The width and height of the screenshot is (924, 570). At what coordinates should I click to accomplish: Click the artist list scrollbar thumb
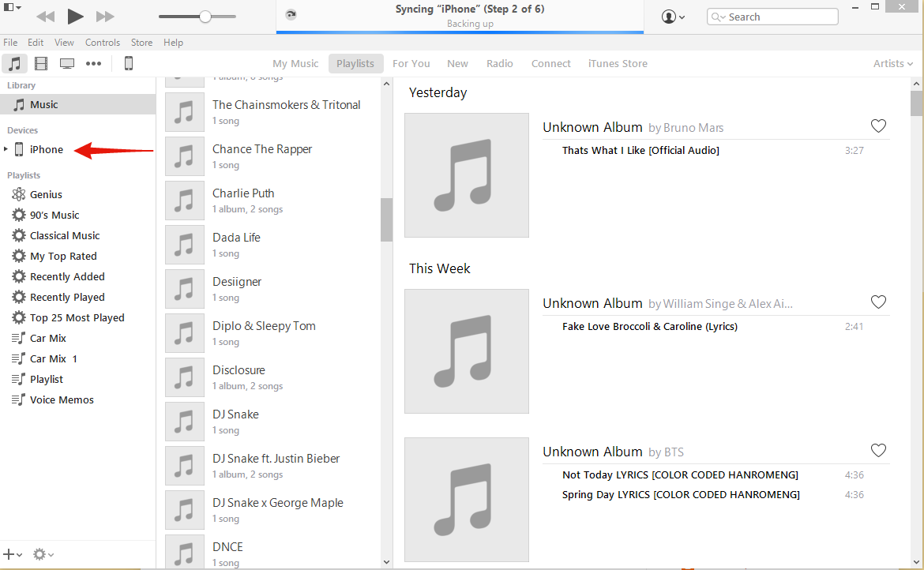(386, 219)
